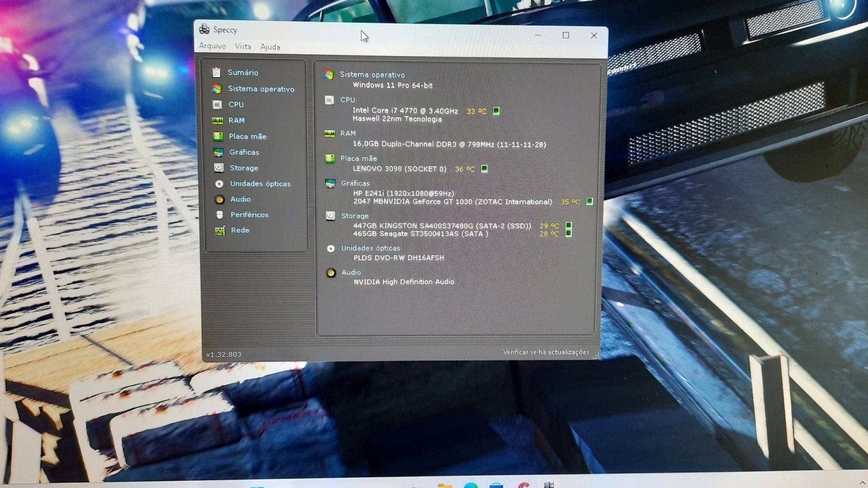Image resolution: width=868 pixels, height=488 pixels.
Task: Open the Placa mãe sidebar entry
Action: pos(247,136)
